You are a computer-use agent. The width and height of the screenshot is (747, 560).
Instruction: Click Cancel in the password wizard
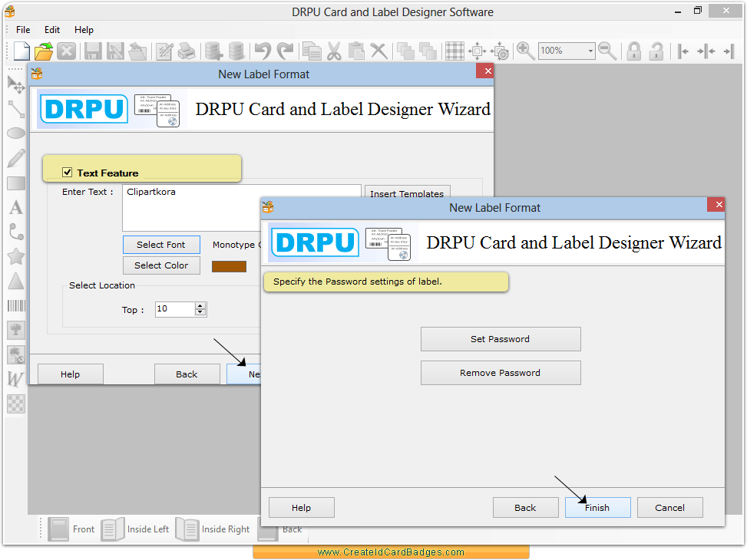669,508
